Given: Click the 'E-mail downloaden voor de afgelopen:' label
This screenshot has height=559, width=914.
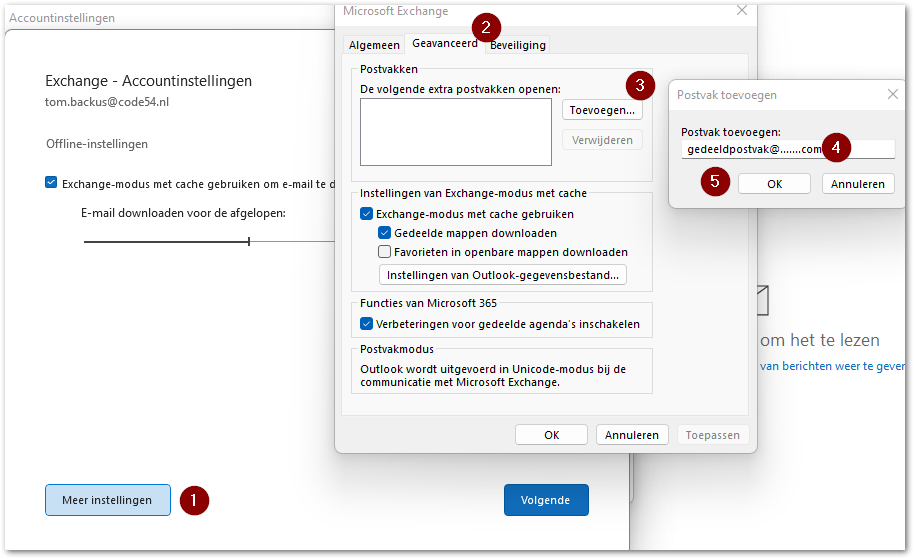Looking at the screenshot, I should point(183,213).
